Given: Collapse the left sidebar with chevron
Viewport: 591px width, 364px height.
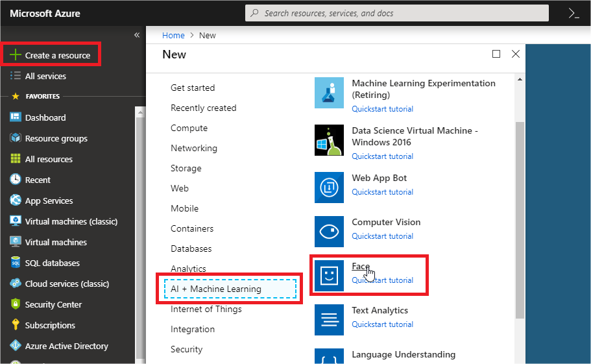Looking at the screenshot, I should coord(137,35).
